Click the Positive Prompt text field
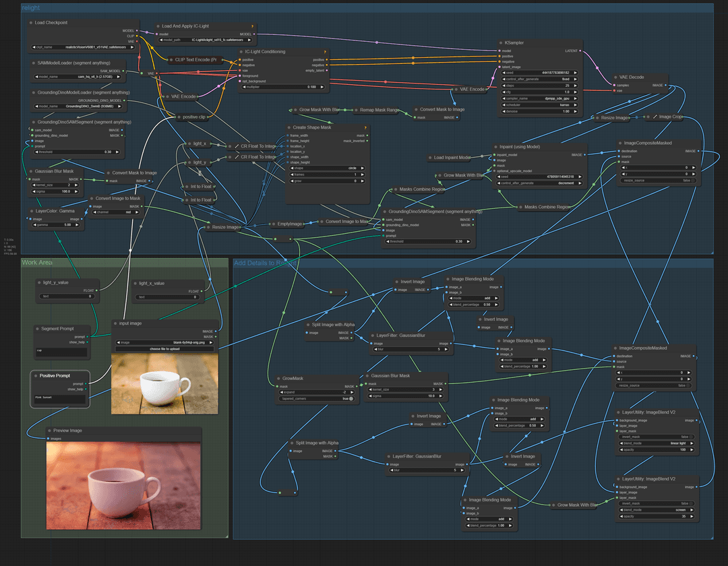This screenshot has height=566, width=728. click(60, 399)
